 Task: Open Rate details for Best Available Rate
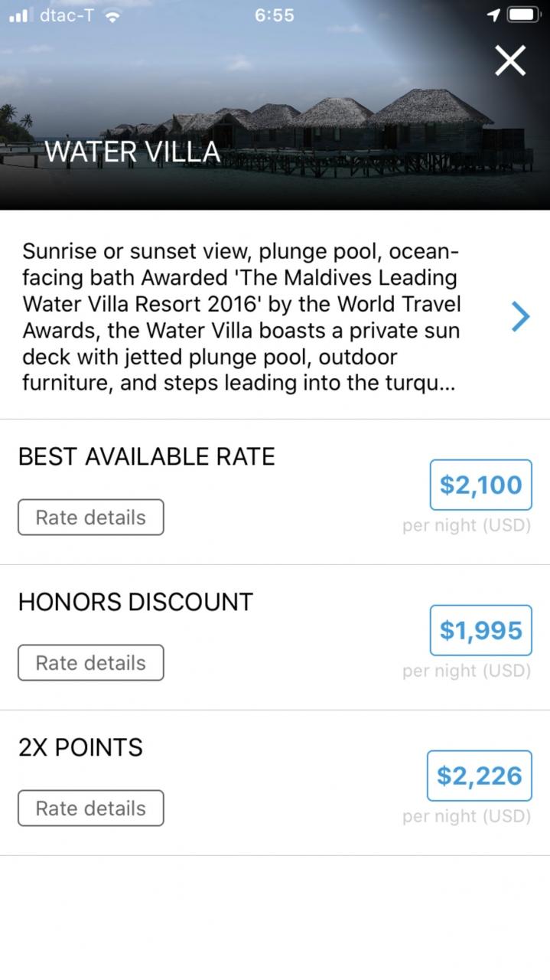click(90, 518)
